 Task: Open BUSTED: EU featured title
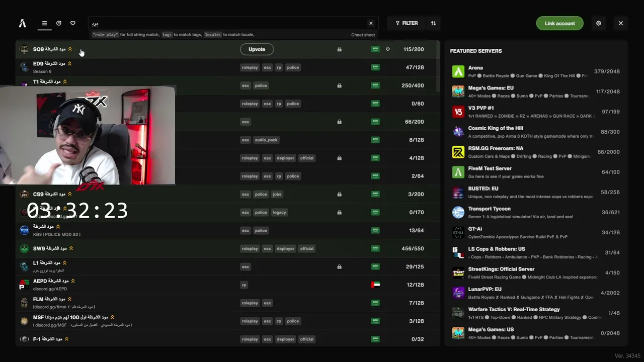pos(483,189)
